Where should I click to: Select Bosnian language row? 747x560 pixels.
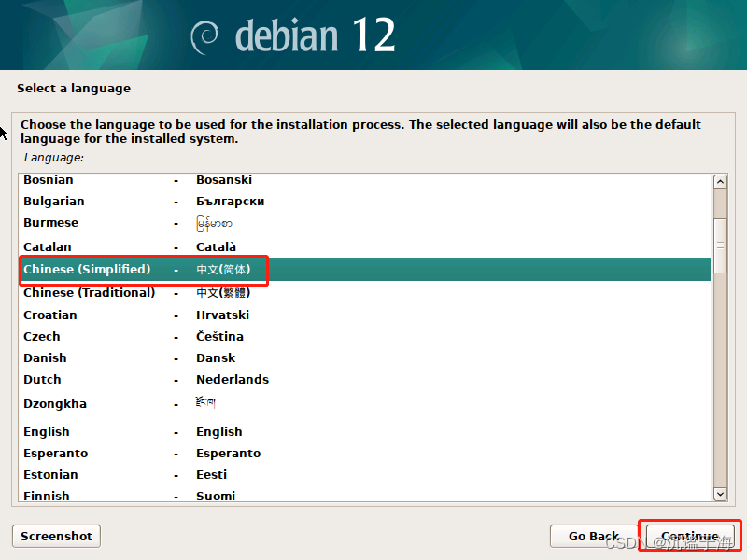[x=365, y=180]
